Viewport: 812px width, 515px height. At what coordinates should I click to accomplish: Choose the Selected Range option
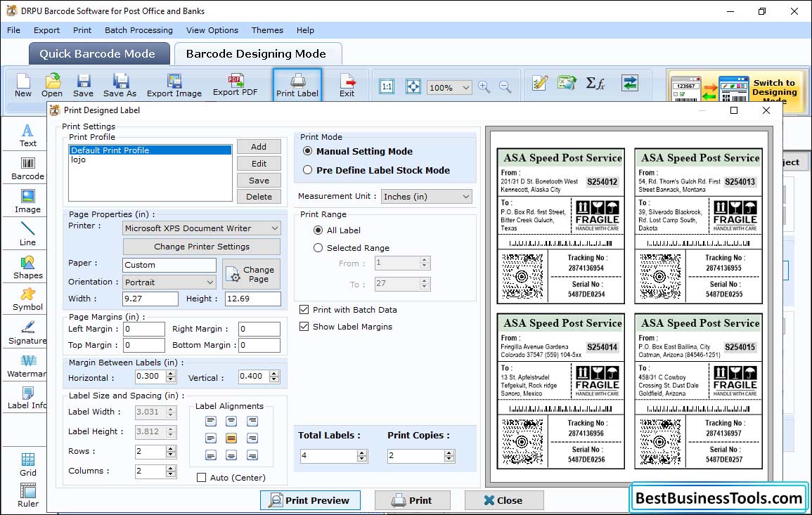[x=318, y=248]
